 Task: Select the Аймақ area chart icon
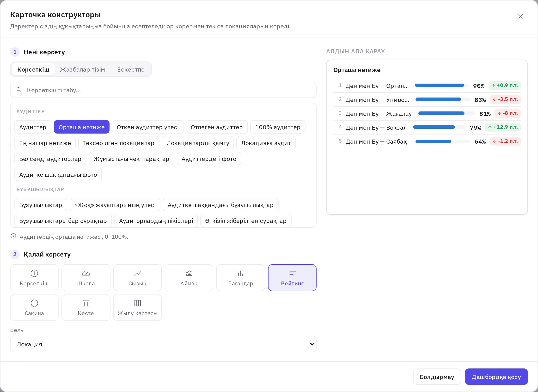(189, 273)
